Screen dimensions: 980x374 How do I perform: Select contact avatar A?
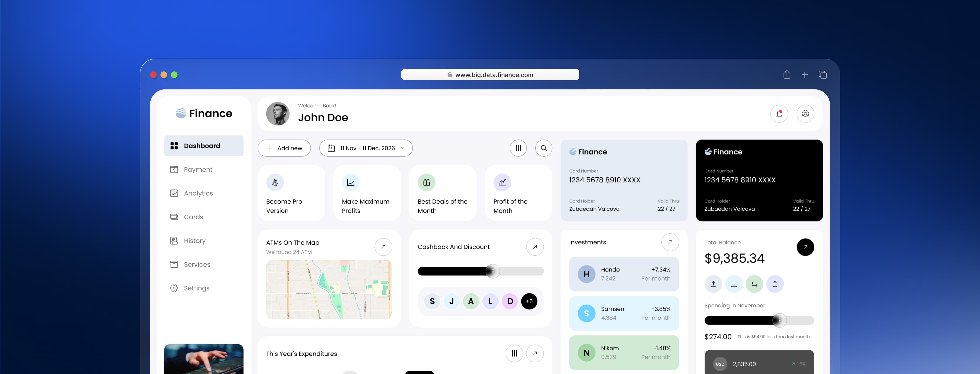point(471,301)
